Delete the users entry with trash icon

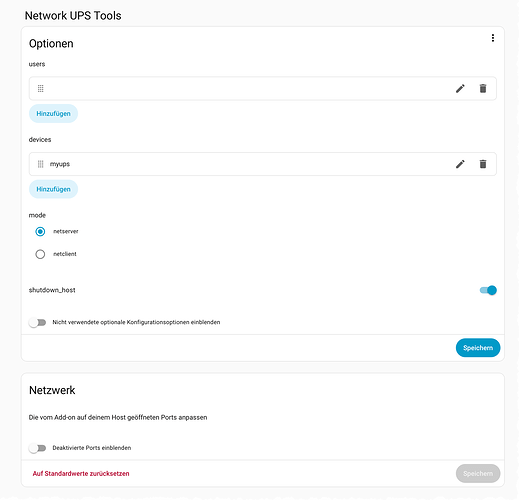(x=483, y=88)
